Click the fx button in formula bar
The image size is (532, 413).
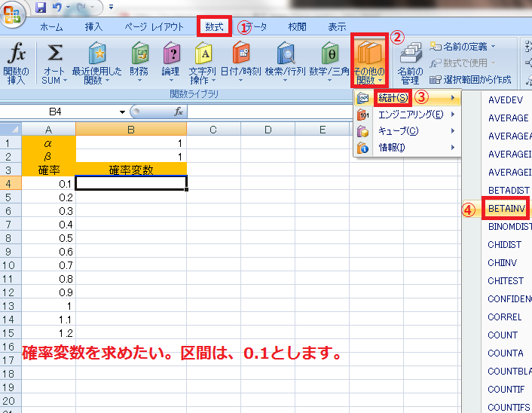(x=179, y=112)
